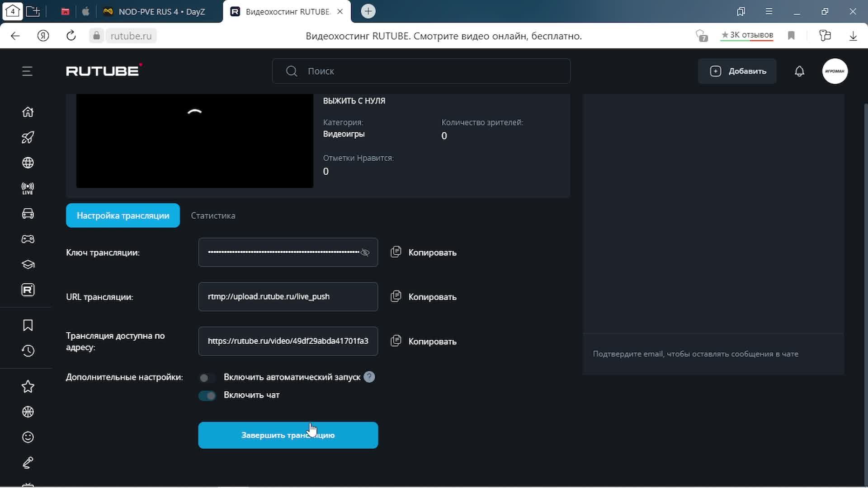The image size is (868, 488).
Task: Open the Live streams sidebar icon
Action: click(28, 188)
